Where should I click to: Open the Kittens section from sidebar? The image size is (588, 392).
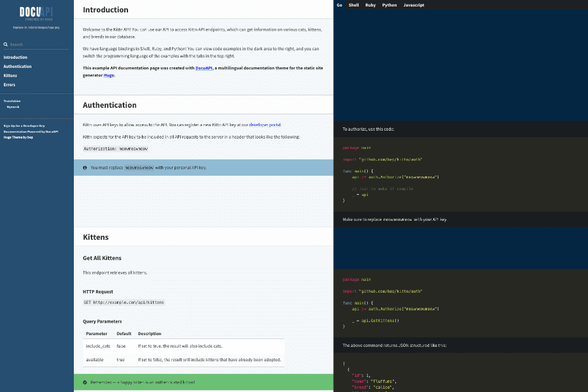pos(9,75)
